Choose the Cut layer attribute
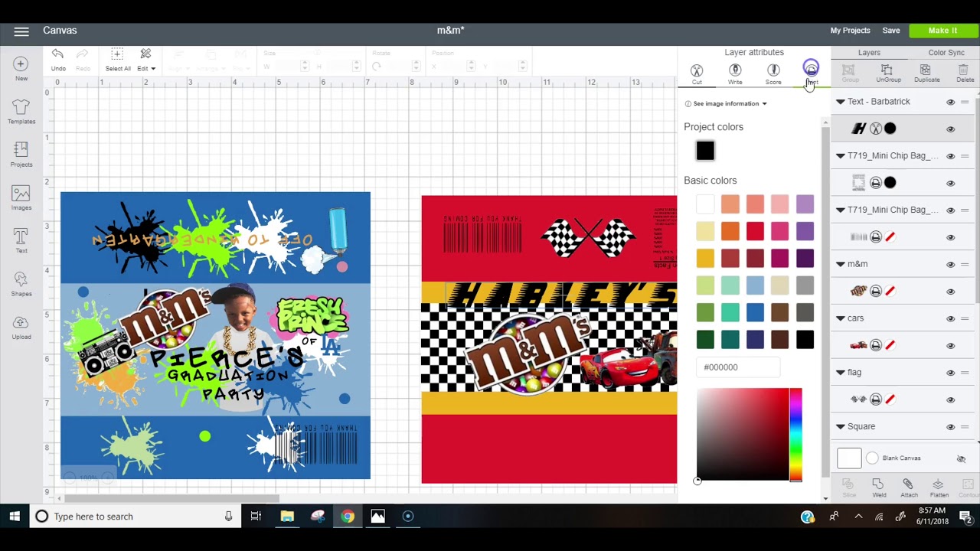 pyautogui.click(x=697, y=73)
